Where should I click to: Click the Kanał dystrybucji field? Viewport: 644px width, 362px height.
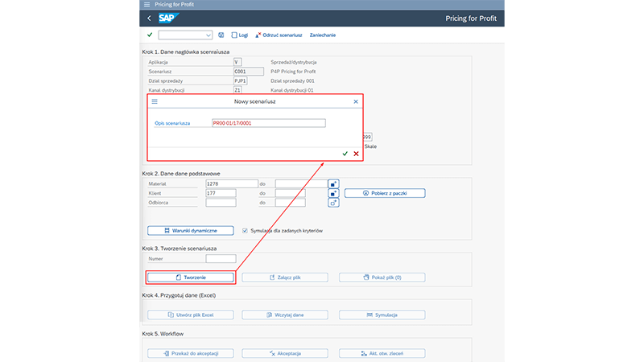237,90
